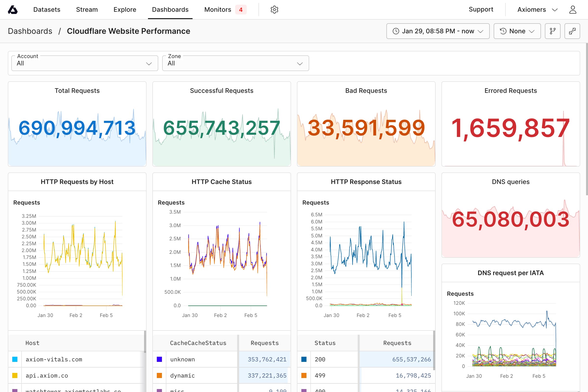Click the fork dashboard icon button
588x392 pixels.
click(552, 31)
